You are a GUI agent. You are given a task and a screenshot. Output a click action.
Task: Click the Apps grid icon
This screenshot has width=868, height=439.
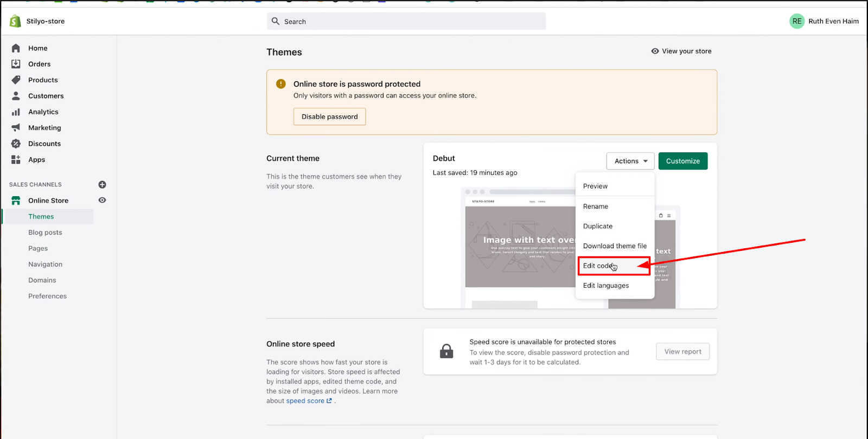pyautogui.click(x=16, y=159)
